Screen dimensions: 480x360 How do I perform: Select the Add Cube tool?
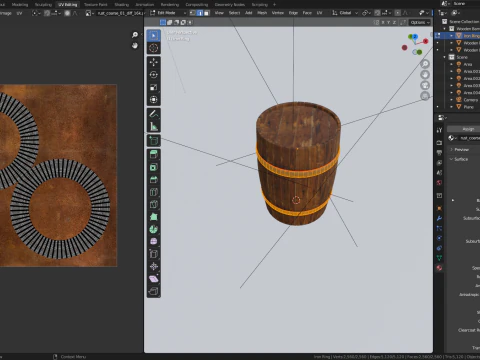[x=153, y=140]
